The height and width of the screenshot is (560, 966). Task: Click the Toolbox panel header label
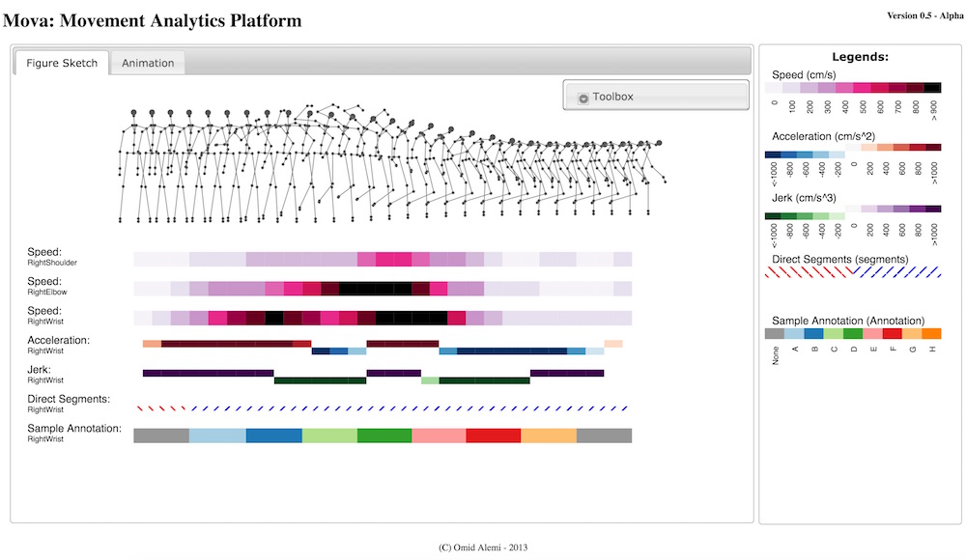(x=613, y=97)
